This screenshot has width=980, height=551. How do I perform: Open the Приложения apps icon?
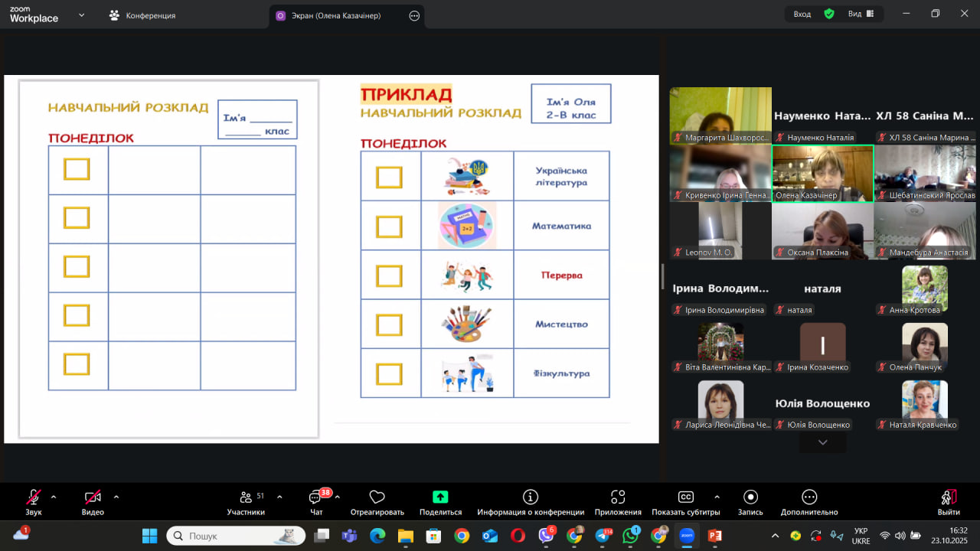[x=618, y=498]
